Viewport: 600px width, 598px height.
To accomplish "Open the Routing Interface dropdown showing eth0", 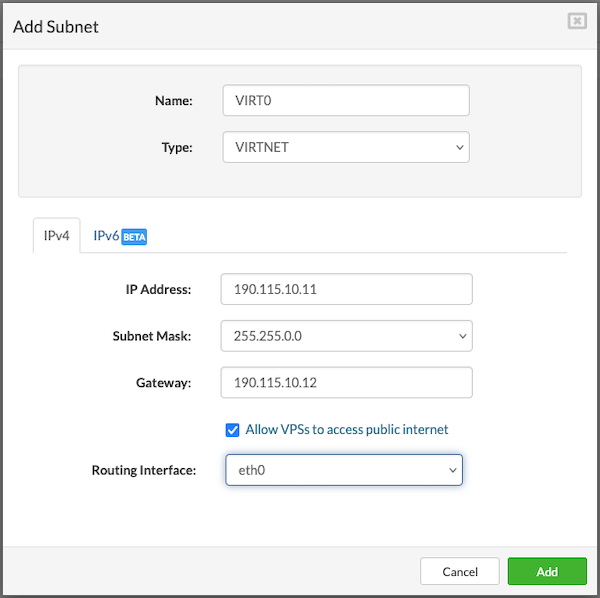I will click(344, 470).
